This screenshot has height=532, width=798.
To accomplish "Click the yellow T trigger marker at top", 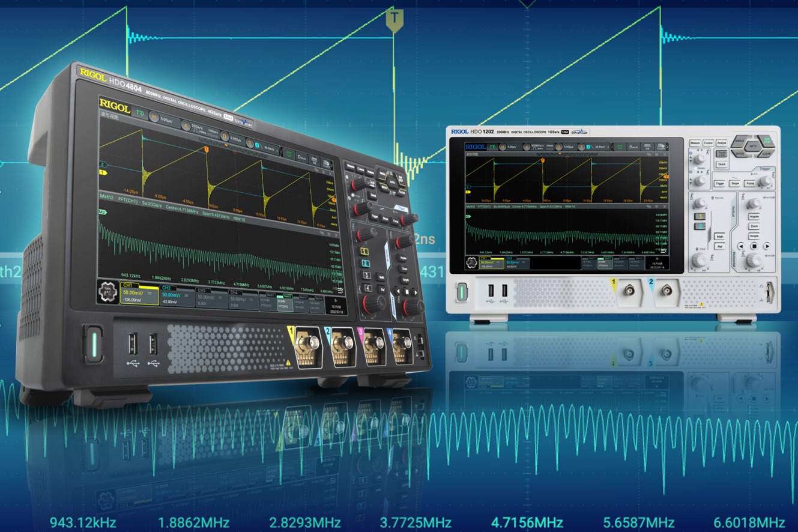I will pos(394,19).
